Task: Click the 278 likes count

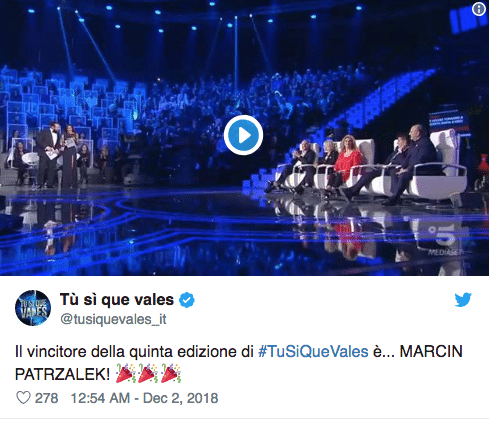Action: [x=47, y=398]
